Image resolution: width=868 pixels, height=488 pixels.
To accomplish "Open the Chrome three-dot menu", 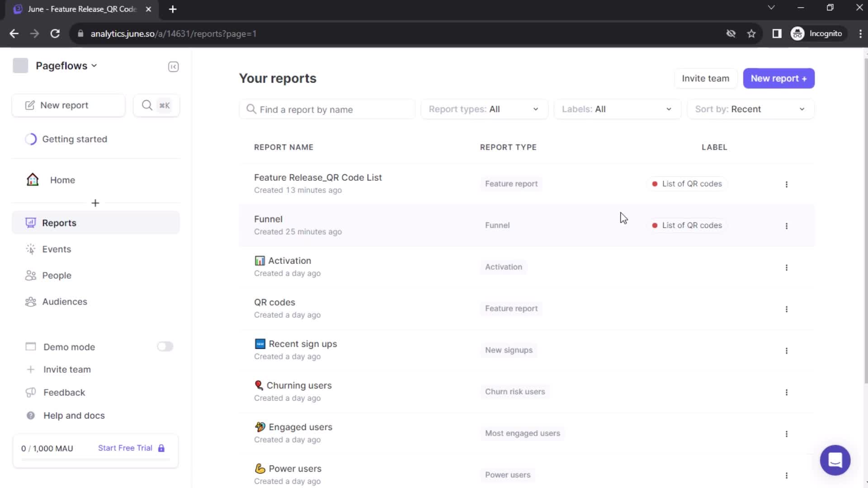I will point(860,33).
